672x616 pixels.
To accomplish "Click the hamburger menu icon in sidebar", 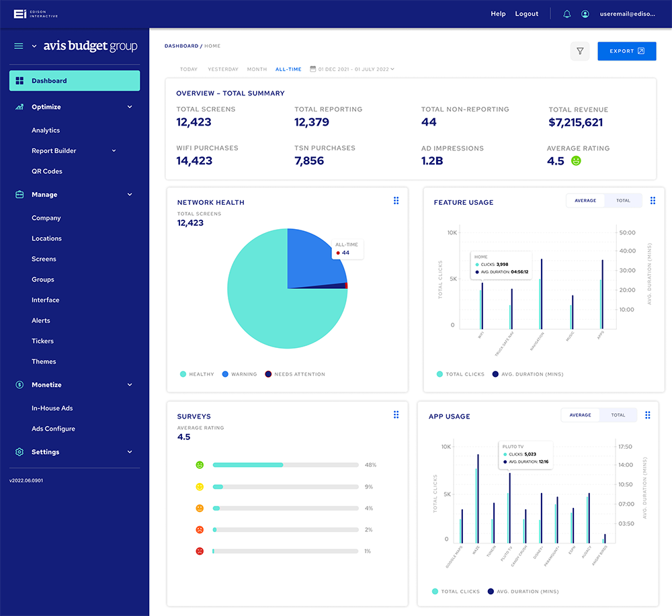I will pyautogui.click(x=19, y=46).
